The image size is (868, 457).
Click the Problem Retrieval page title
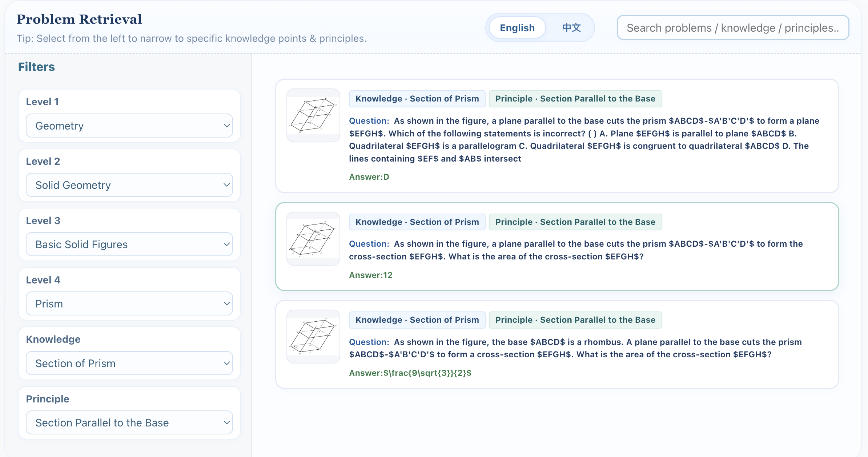pos(79,19)
